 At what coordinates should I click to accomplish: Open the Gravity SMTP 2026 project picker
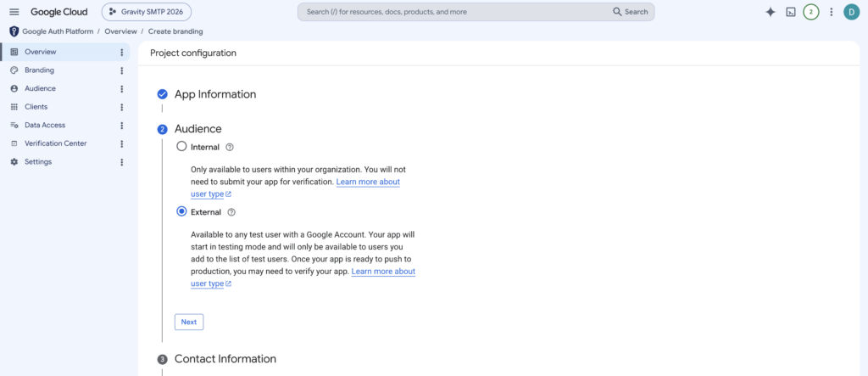coord(147,12)
